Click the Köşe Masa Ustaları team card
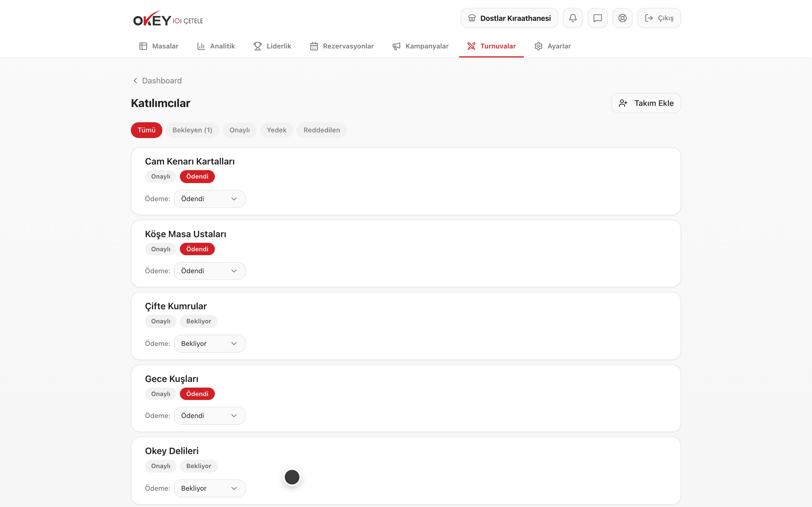The image size is (812, 507). (406, 253)
